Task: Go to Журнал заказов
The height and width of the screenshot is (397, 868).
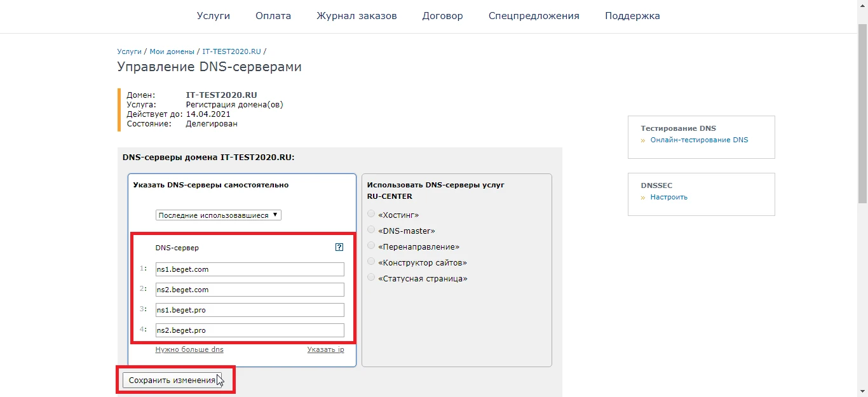Action: pyautogui.click(x=356, y=15)
